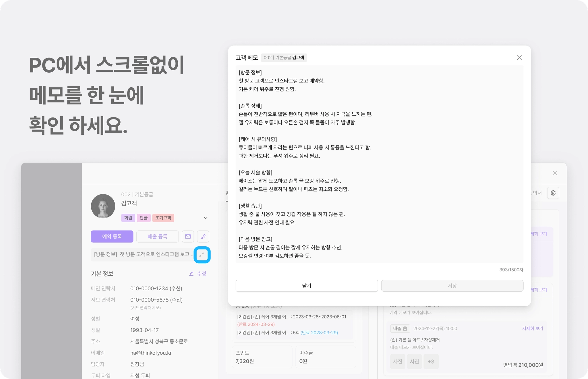Click the phone call icon
588x379 pixels.
(203, 236)
